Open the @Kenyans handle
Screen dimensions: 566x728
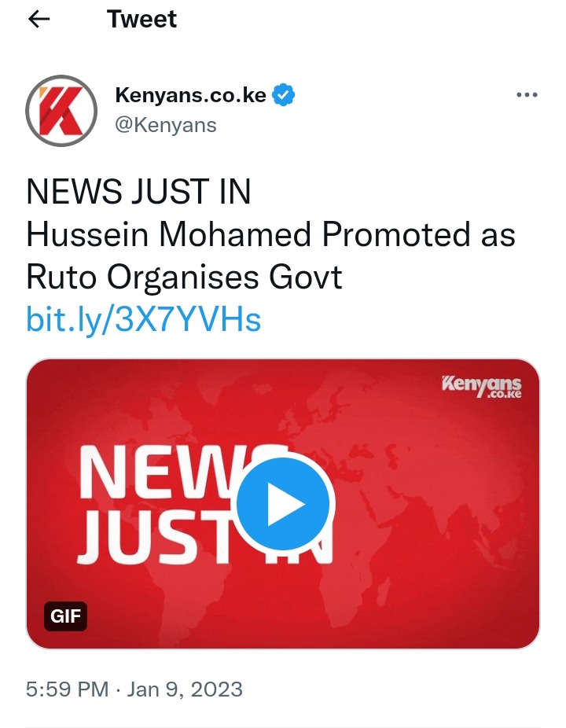(x=165, y=125)
